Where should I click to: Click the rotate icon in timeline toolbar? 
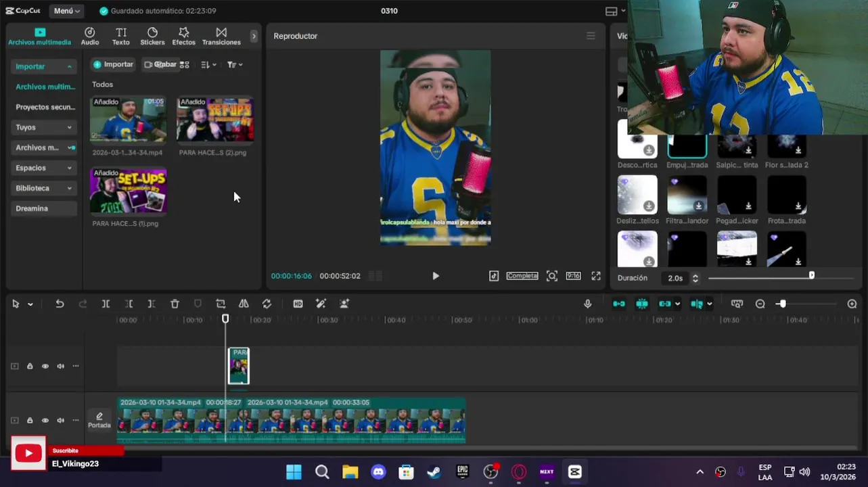click(x=267, y=304)
